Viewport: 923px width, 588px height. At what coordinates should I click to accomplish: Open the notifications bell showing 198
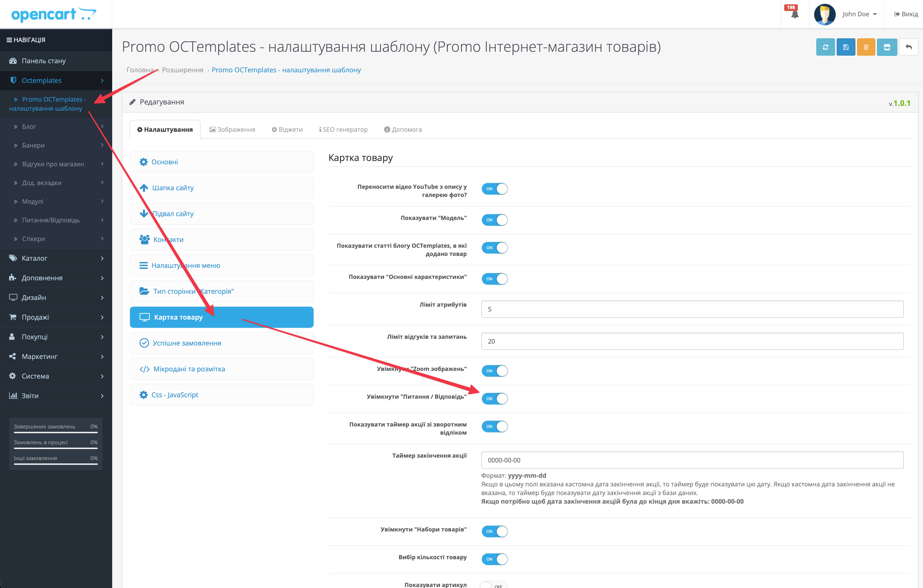tap(794, 14)
